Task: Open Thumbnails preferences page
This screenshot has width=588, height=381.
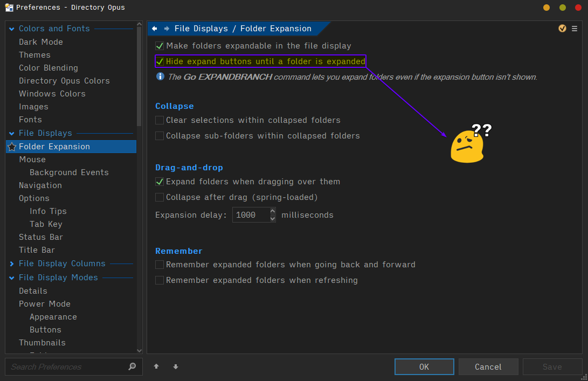Action: click(x=42, y=343)
